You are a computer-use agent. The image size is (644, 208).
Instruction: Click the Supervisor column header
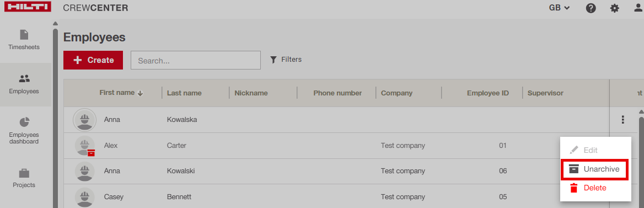click(545, 93)
